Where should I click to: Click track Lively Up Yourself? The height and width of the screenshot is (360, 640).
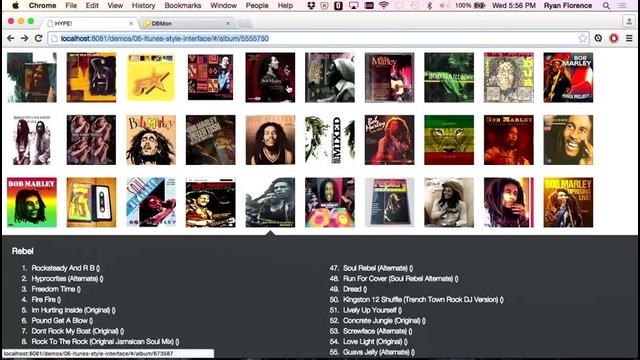click(x=372, y=310)
